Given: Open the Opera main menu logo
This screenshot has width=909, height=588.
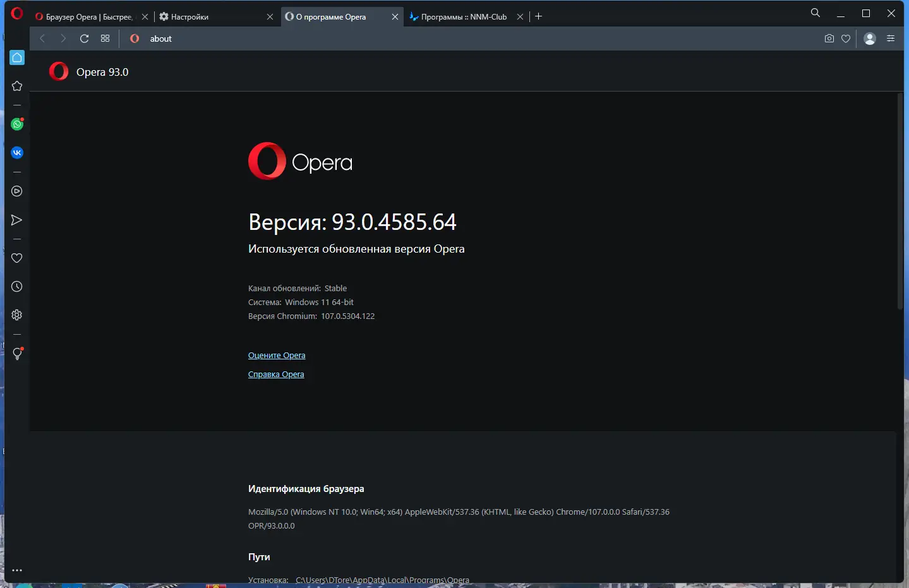Looking at the screenshot, I should tap(17, 13).
